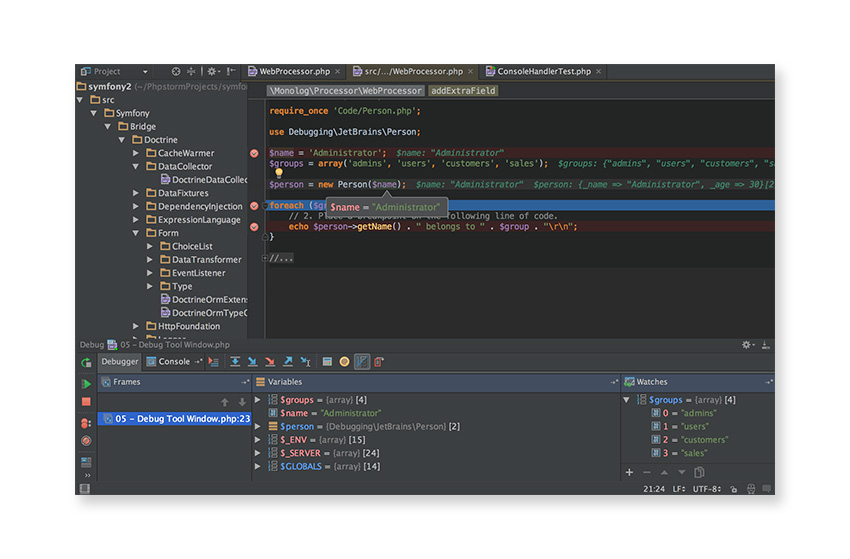Close the ConsoleHandlerTest.php tab
Viewport: 850px width, 559px height.
tap(598, 72)
